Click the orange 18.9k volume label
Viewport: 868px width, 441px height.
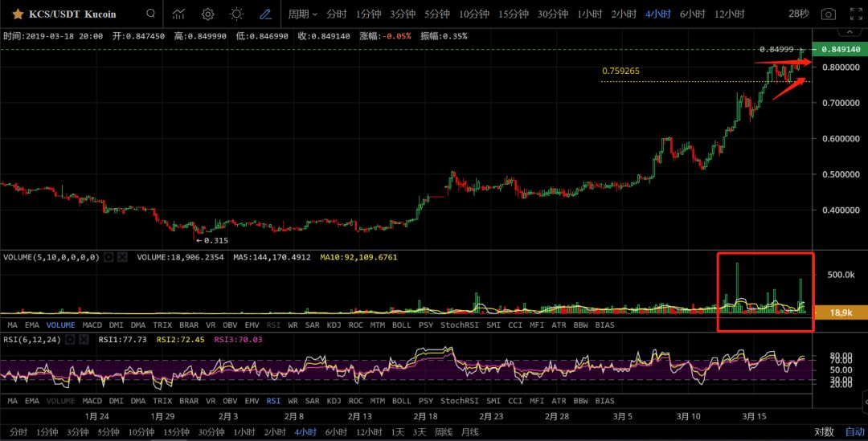coord(841,312)
